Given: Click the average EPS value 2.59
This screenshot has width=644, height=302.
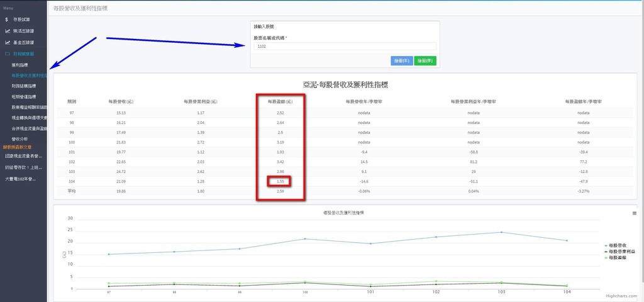Looking at the screenshot, I should 280,191.
